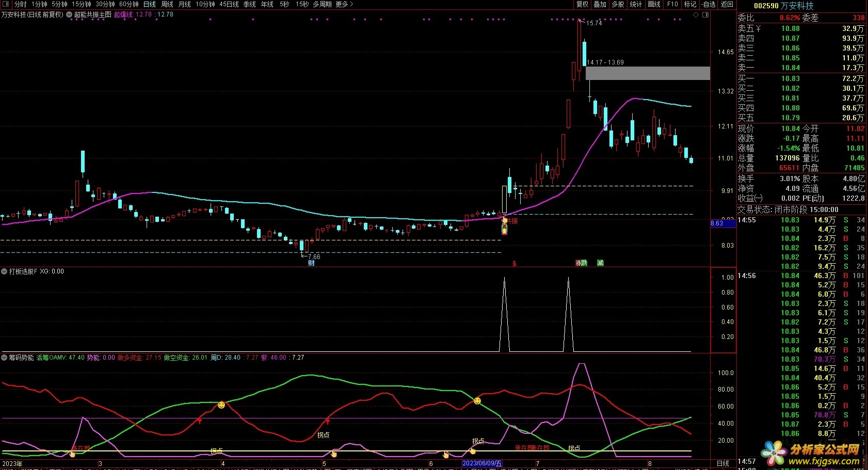Click the blue 8.63 price tag on axis
The height and width of the screenshot is (470, 868).
coord(723,223)
